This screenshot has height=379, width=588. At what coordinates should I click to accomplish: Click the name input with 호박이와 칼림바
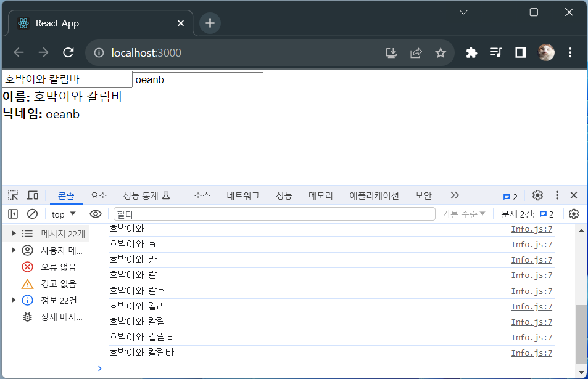pos(67,79)
